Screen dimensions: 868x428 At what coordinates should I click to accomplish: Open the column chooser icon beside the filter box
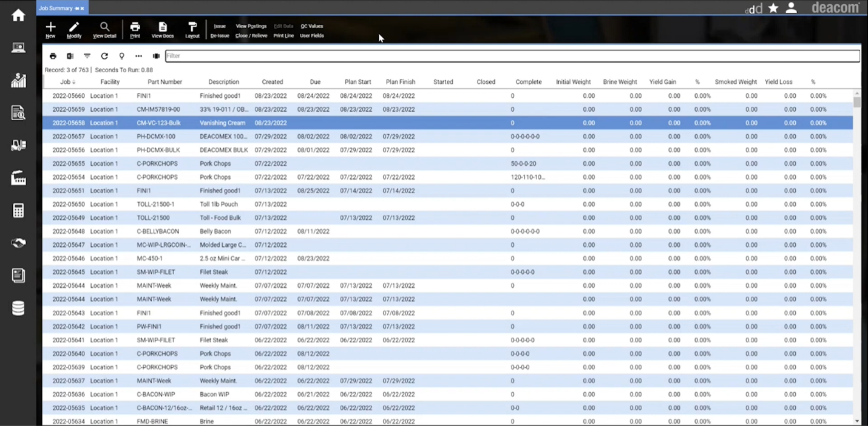(156, 55)
